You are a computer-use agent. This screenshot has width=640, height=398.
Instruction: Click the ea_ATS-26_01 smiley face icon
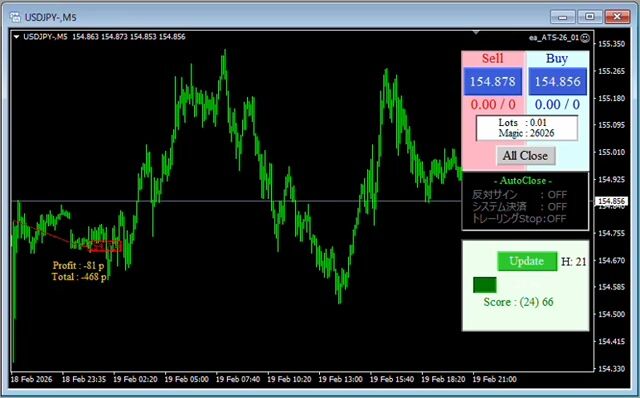(x=585, y=38)
